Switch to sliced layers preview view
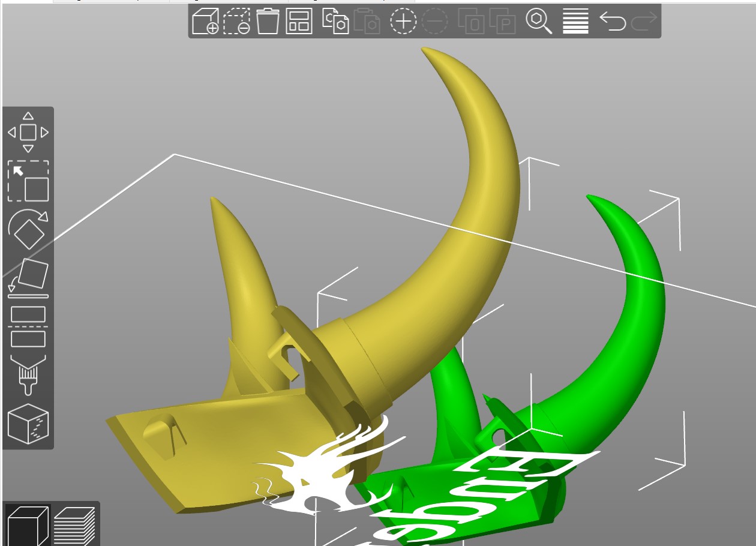This screenshot has width=756, height=546. (x=74, y=524)
